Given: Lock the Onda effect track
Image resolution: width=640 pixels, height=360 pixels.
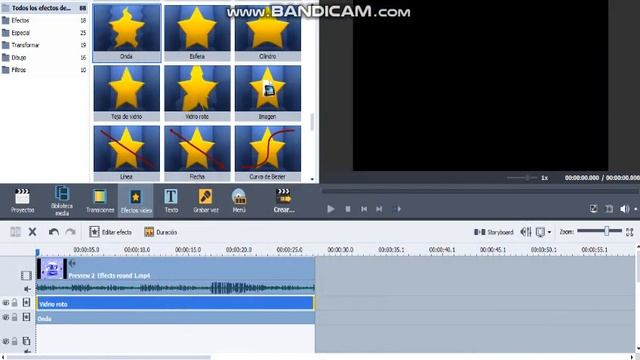Looking at the screenshot, I should 15,317.
